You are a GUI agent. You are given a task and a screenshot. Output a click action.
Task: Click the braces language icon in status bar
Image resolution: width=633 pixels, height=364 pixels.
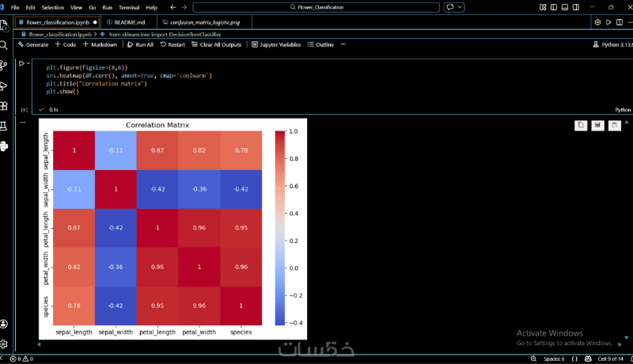574,358
